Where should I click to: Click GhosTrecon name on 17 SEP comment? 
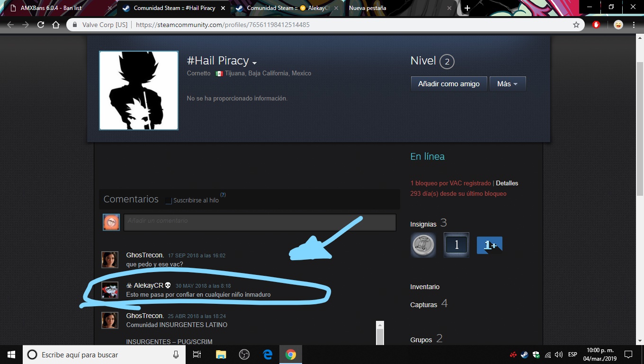tap(145, 255)
